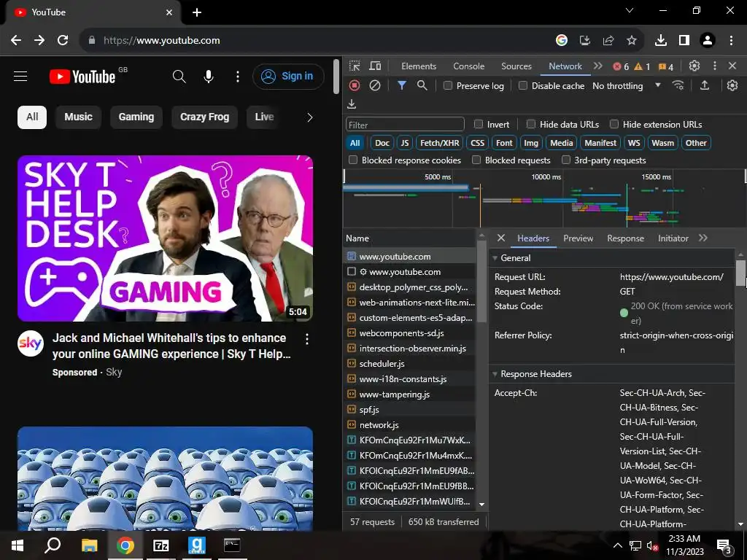Select scheduler.js request row
The width and height of the screenshot is (747, 560).
(x=410, y=363)
